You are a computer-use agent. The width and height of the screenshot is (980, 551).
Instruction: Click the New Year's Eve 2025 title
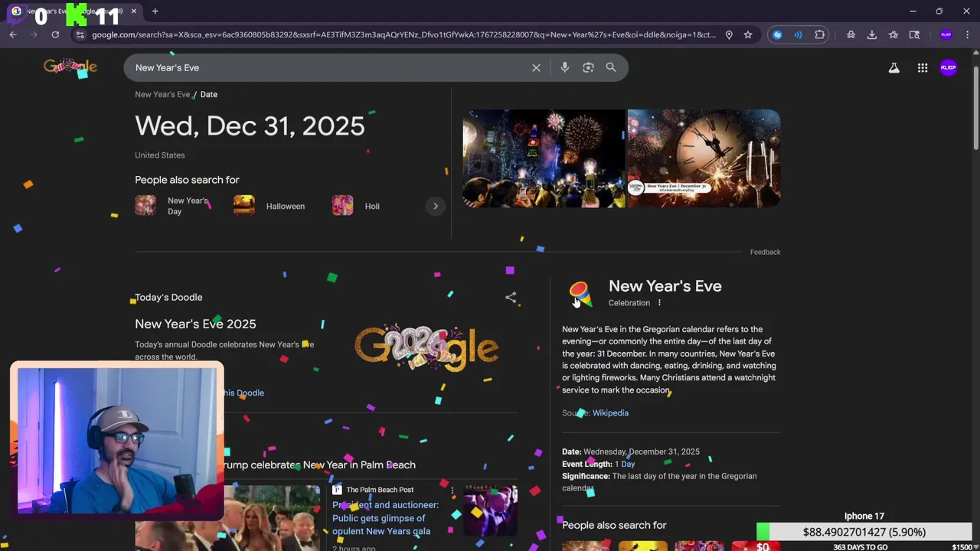pos(195,324)
